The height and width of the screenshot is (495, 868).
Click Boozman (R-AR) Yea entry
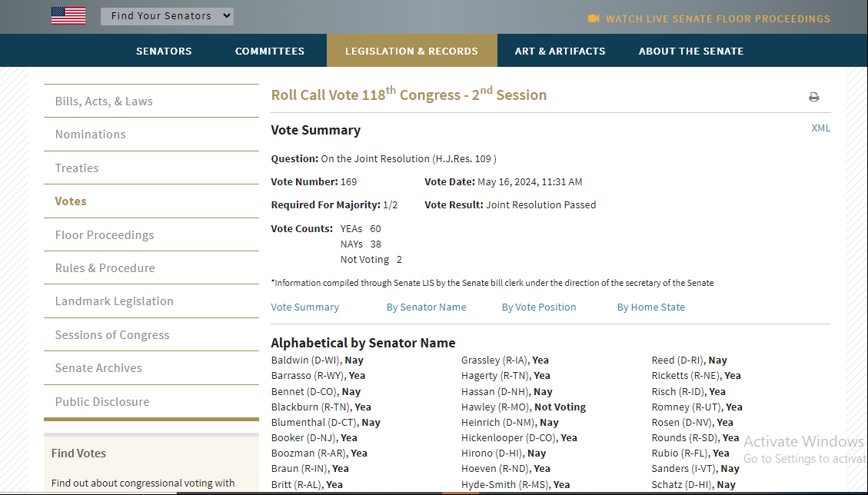(x=319, y=453)
